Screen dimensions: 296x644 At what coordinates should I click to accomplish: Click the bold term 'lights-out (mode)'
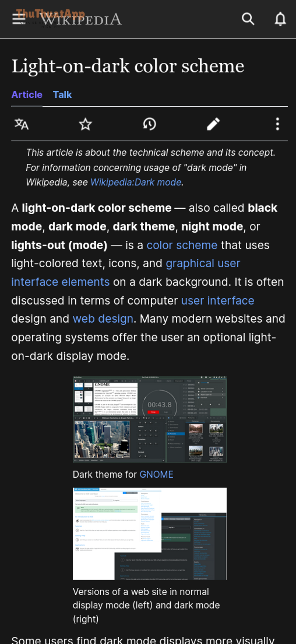59,245
